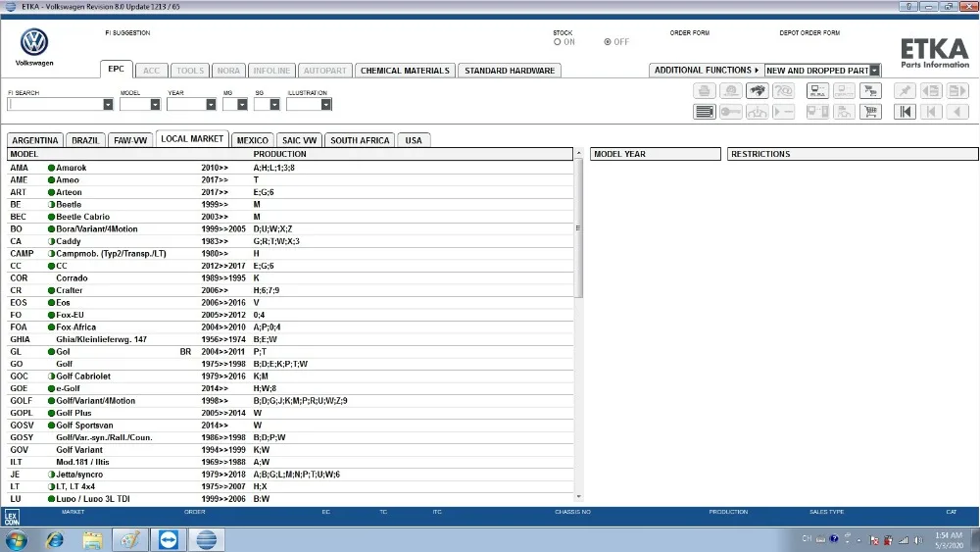980x552 pixels.
Task: Click the arrow with line icon
Action: click(783, 112)
